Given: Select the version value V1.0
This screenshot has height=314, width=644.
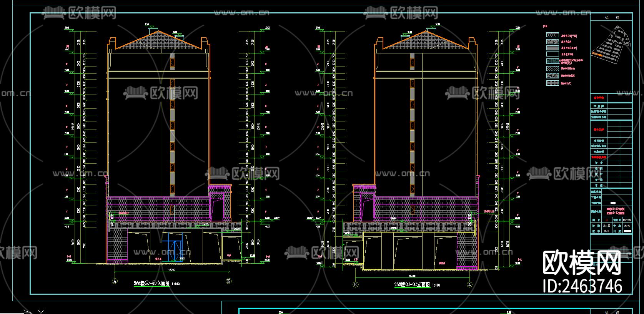Looking at the screenshot, I should pyautogui.click(x=606, y=231).
